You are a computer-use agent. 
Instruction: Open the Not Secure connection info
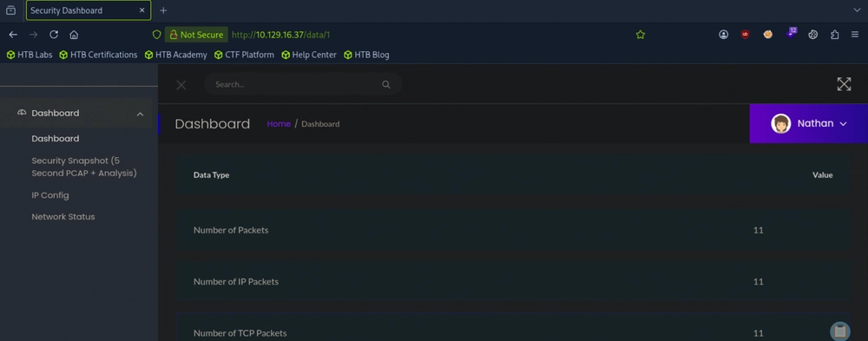tap(196, 35)
